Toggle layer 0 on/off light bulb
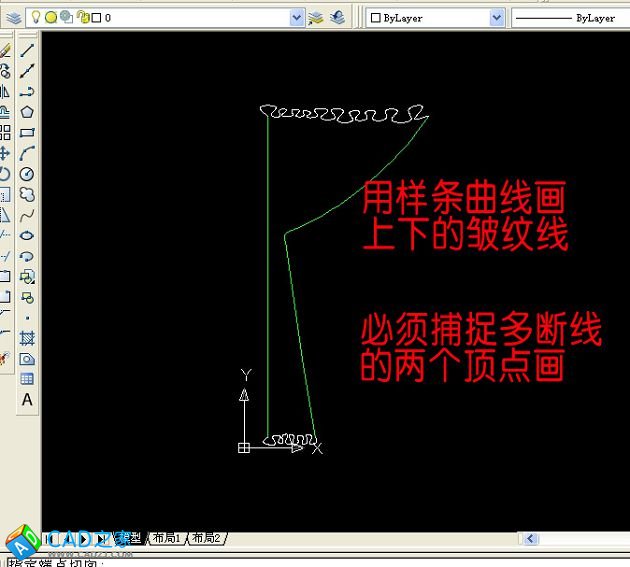The width and height of the screenshot is (630, 567). [35, 17]
